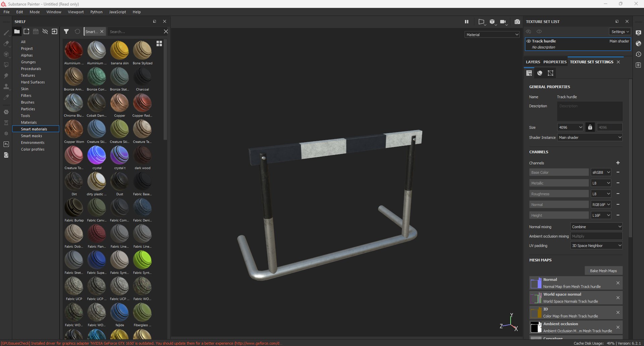Click the Description text field
This screenshot has height=346, width=644.
(590, 111)
